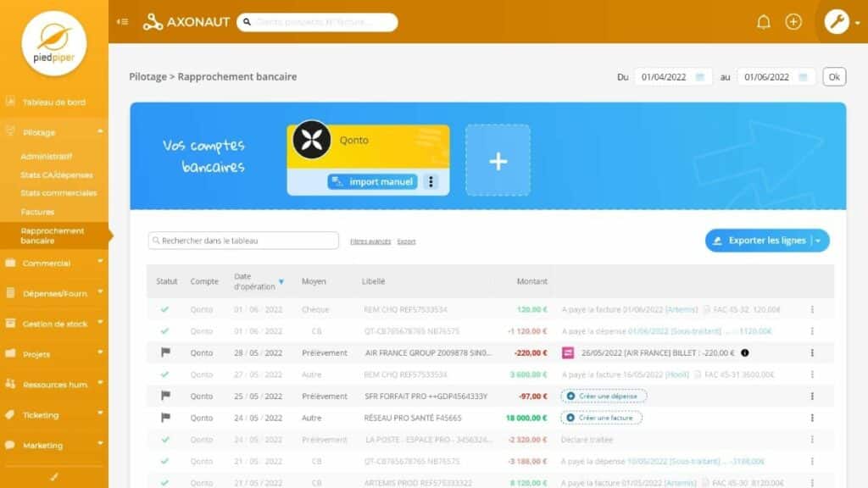868x488 pixels.
Task: Open row options for the LA POSTE transaction
Action: (812, 440)
